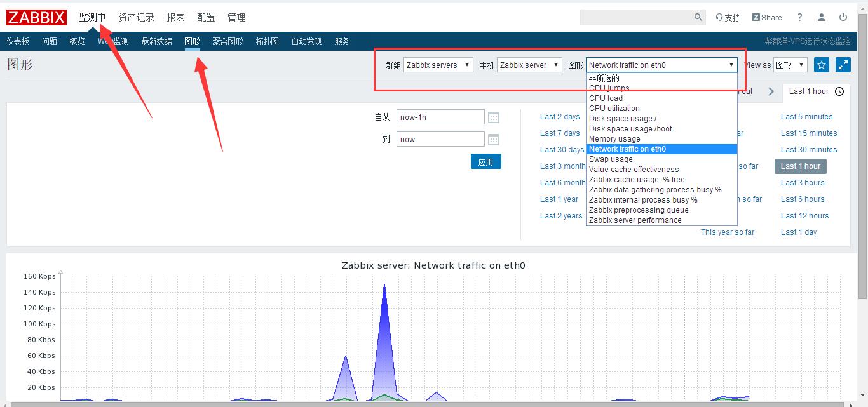The height and width of the screenshot is (407, 868).
Task: Select Last 7 days range
Action: point(560,133)
